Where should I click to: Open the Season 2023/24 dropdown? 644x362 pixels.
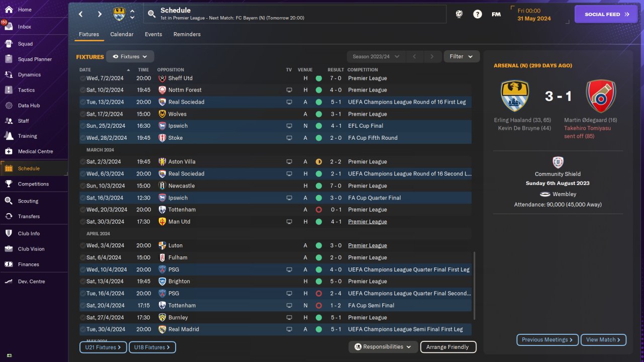click(x=376, y=57)
